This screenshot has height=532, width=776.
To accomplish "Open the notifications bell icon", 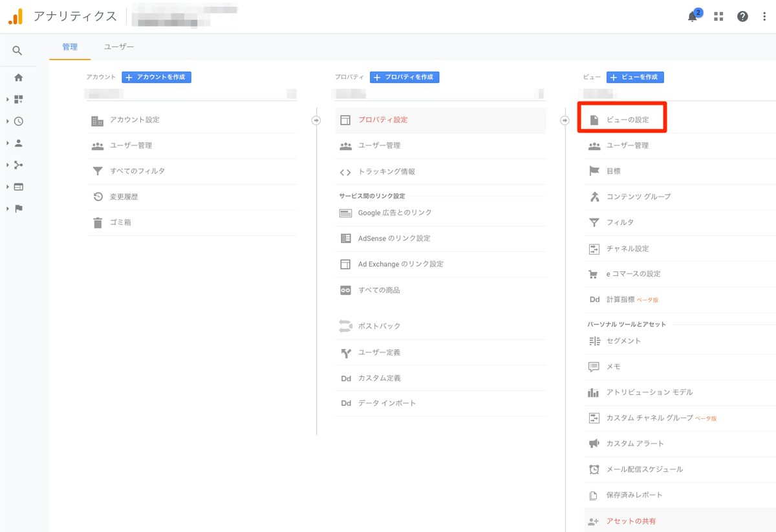I will [x=693, y=16].
